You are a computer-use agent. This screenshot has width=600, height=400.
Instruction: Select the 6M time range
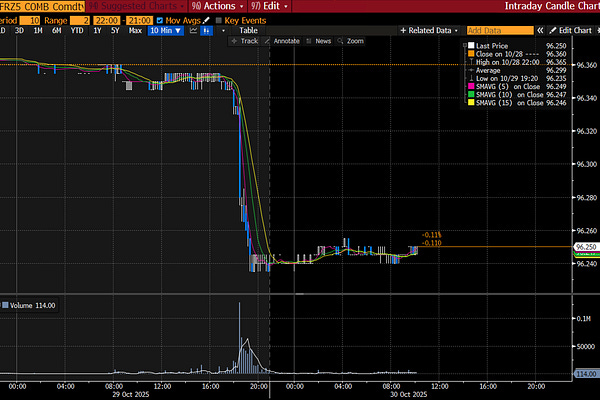[x=57, y=31]
